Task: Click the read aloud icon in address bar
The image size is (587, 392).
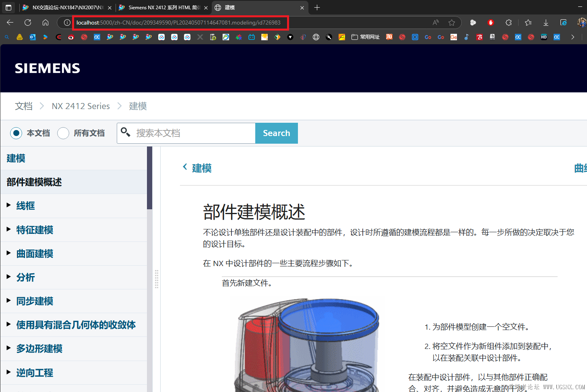Action: pyautogui.click(x=436, y=23)
